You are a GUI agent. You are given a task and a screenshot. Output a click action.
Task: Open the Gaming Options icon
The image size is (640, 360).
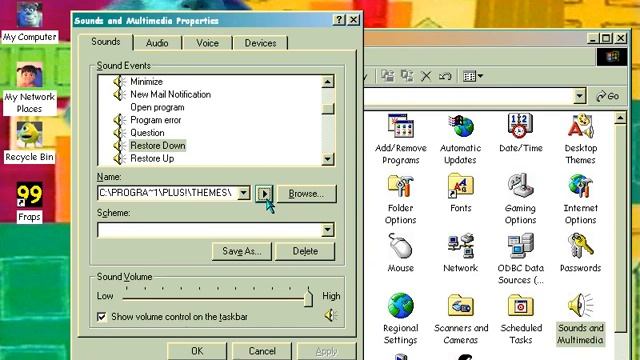pyautogui.click(x=520, y=186)
